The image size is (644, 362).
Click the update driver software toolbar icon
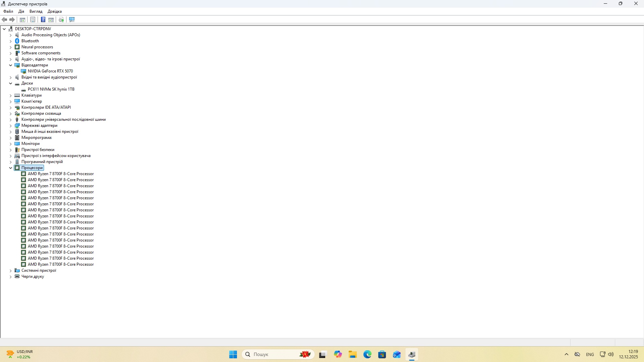61,20
